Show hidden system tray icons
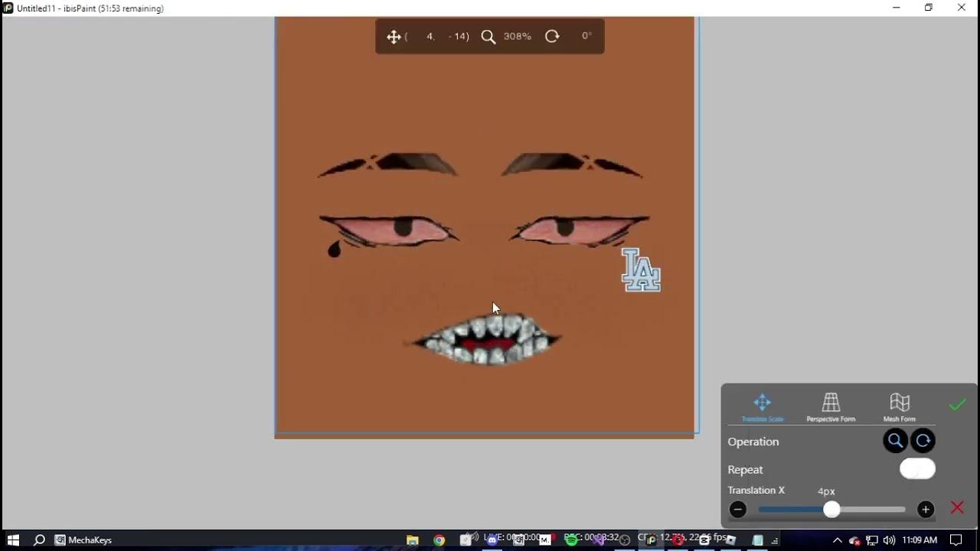The image size is (980, 551). (x=838, y=540)
